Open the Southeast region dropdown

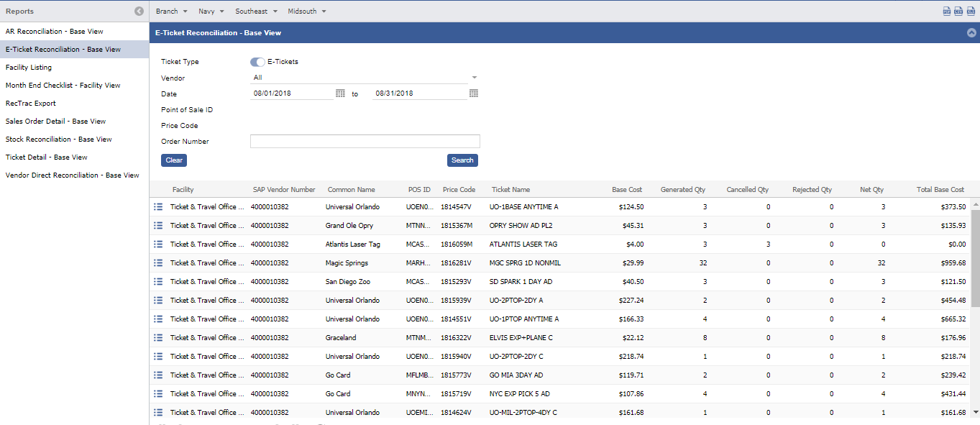tap(255, 12)
